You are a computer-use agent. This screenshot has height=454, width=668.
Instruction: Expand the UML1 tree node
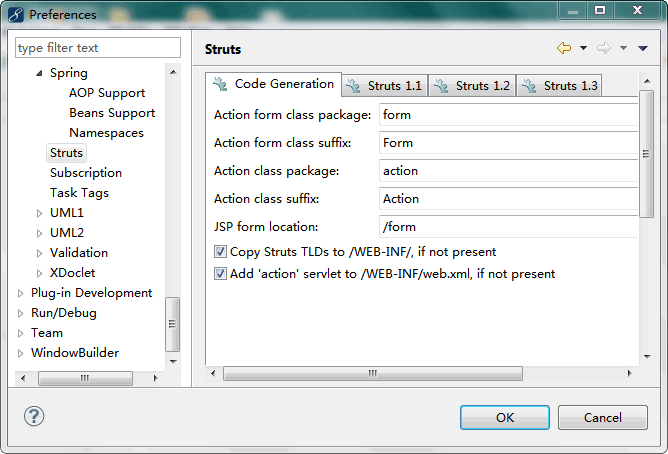pos(39,213)
